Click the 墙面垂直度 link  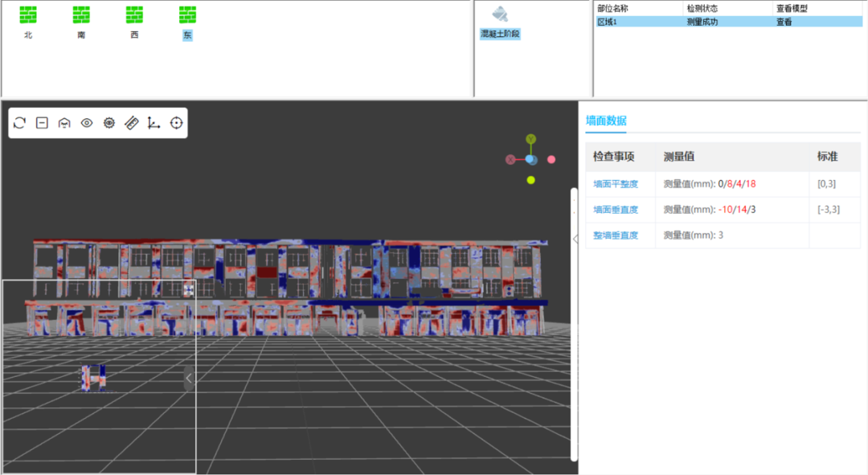point(616,210)
